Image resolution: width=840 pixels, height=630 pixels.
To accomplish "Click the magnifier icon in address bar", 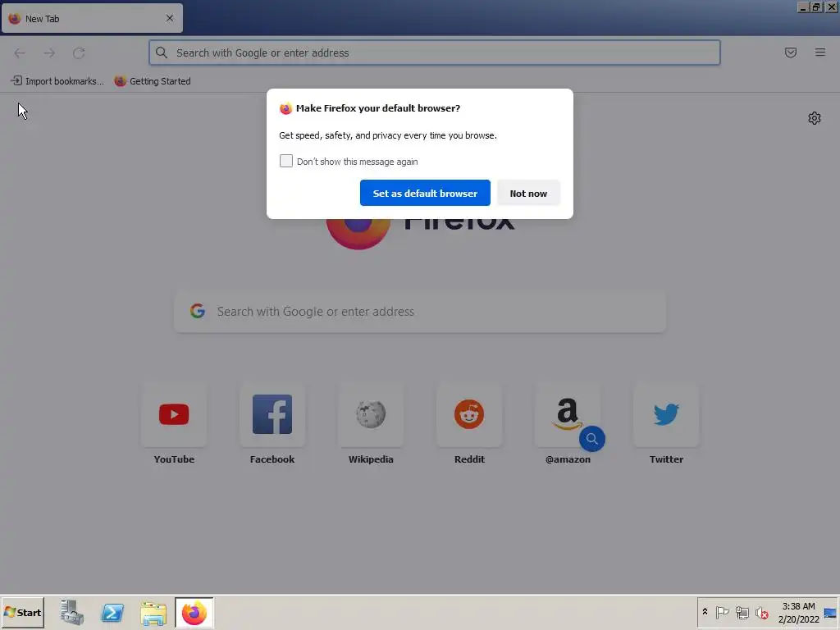I will [x=162, y=52].
